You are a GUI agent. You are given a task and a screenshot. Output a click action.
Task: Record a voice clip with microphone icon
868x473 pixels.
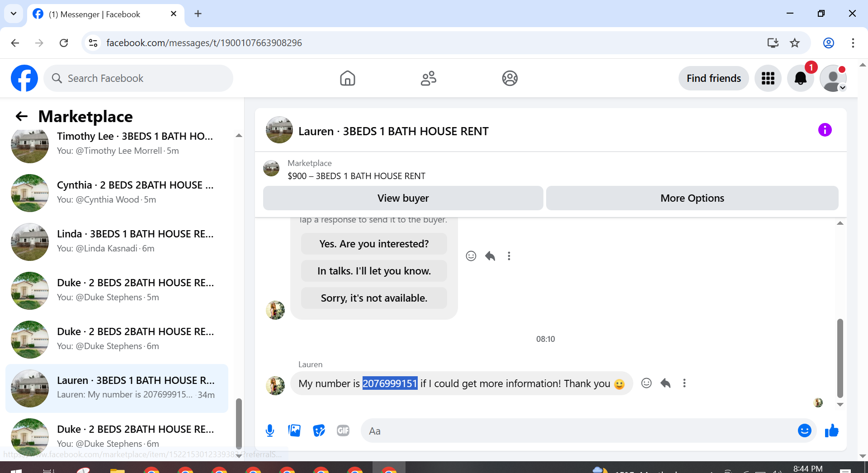[270, 430]
